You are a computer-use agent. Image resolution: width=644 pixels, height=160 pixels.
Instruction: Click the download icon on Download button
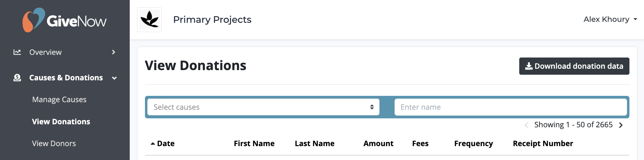click(529, 66)
